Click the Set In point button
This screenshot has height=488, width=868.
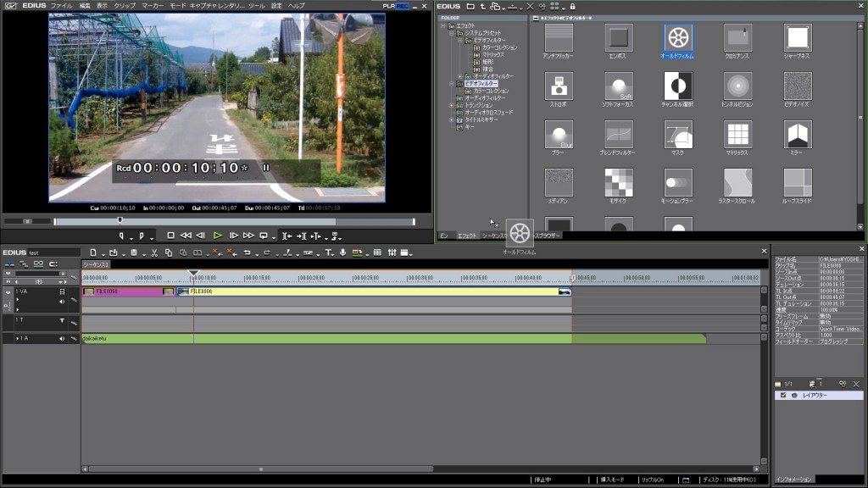coord(122,236)
